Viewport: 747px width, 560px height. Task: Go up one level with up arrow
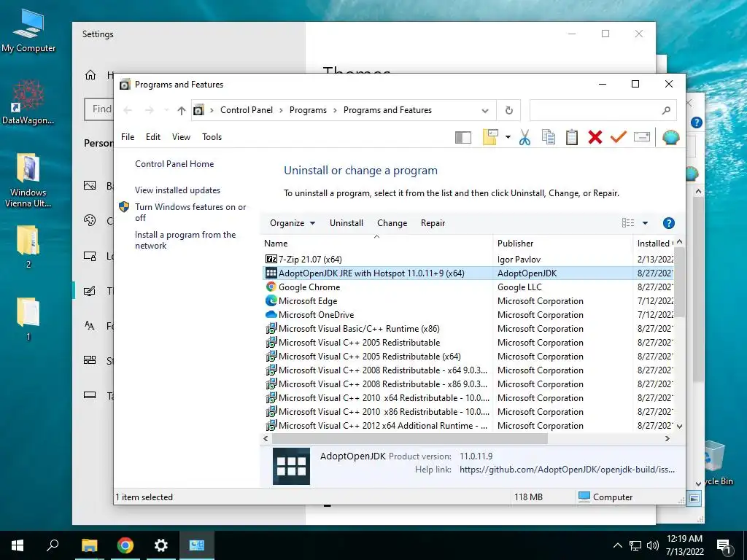tap(181, 111)
